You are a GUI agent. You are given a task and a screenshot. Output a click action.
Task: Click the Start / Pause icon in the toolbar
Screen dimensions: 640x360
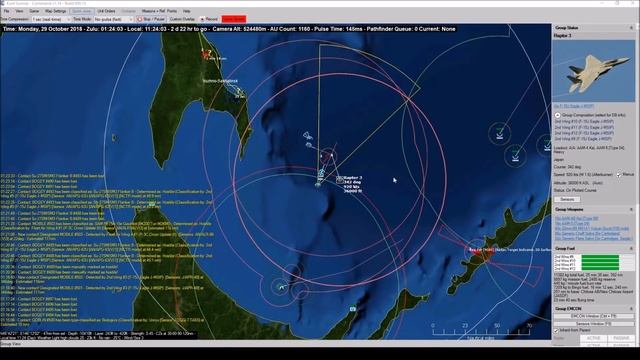140,19
